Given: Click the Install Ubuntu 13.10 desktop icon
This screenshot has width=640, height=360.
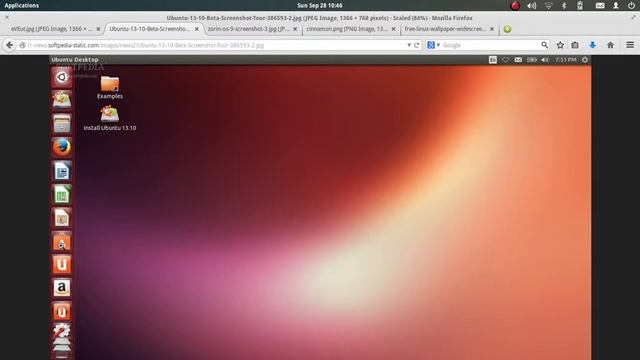Looking at the screenshot, I should click(x=110, y=118).
